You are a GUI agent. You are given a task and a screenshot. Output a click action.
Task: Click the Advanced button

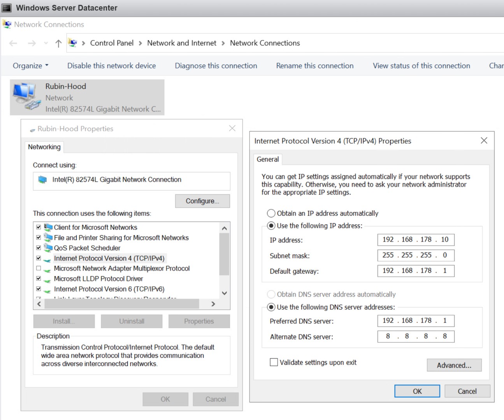click(454, 365)
